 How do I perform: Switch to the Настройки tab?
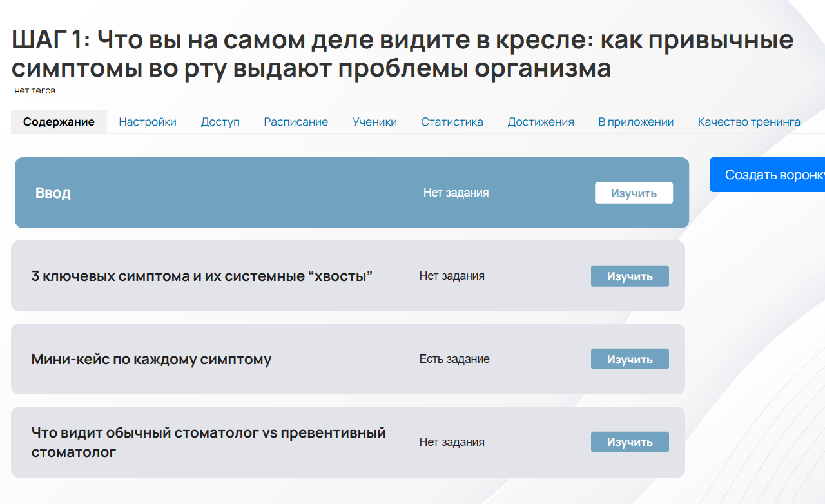(147, 121)
